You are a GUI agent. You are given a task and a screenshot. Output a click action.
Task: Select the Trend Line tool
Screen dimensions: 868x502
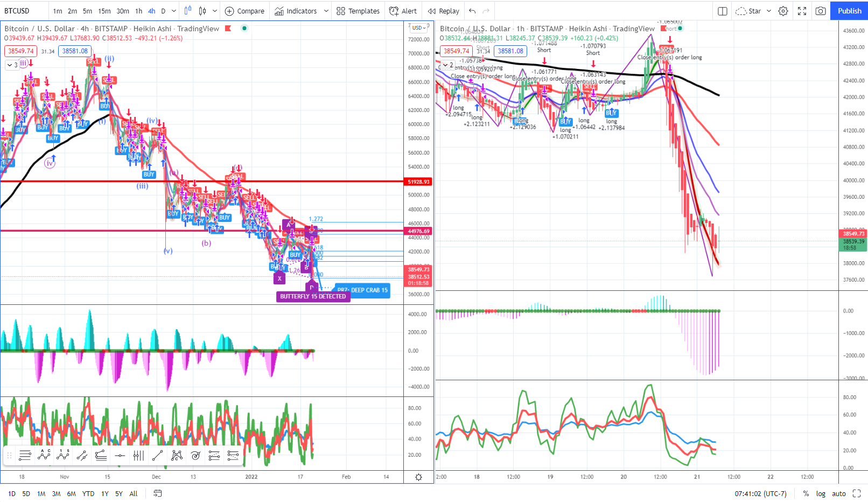[157, 456]
